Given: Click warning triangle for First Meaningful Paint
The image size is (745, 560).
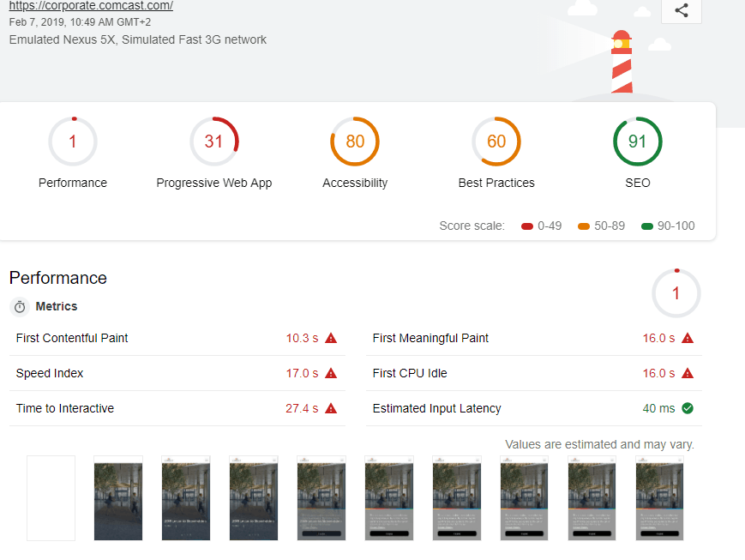Looking at the screenshot, I should pyautogui.click(x=687, y=338).
